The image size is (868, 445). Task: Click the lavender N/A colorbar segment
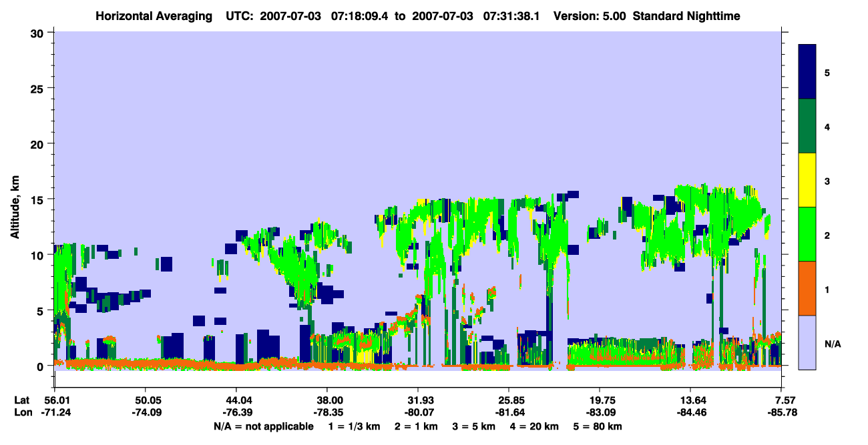[x=807, y=342]
